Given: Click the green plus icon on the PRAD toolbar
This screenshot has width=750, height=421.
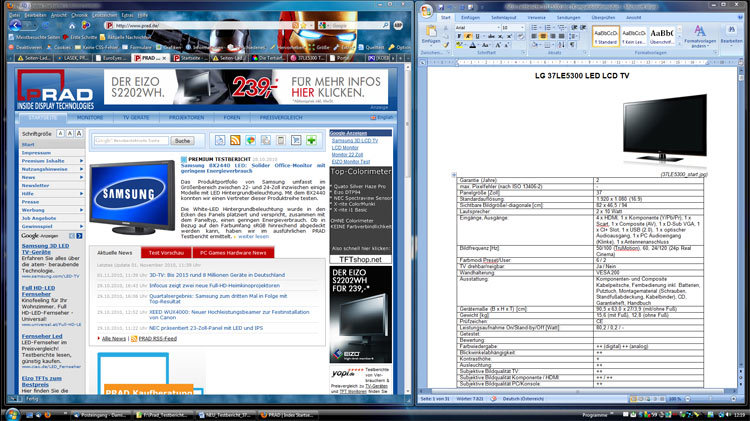Looking at the screenshot, I should (x=311, y=140).
